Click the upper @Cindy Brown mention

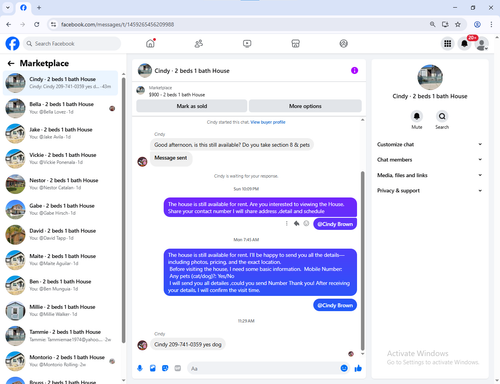pos(335,224)
